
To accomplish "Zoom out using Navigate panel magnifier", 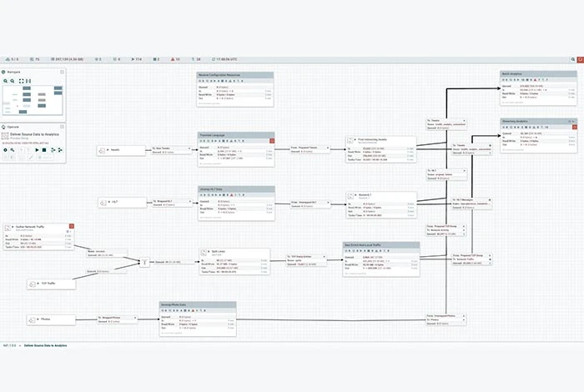I will tap(13, 81).
